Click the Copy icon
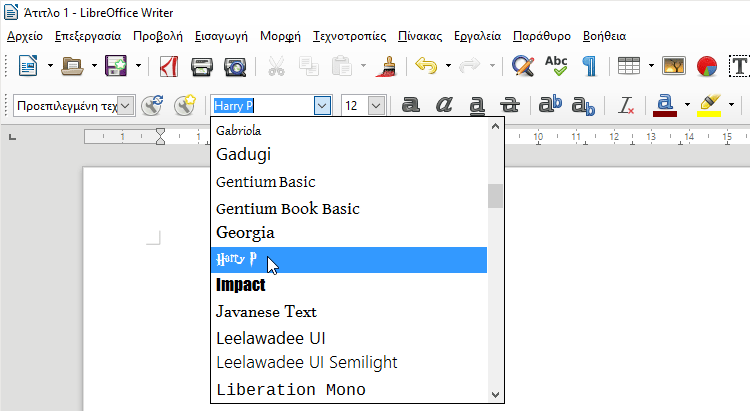 (x=309, y=66)
